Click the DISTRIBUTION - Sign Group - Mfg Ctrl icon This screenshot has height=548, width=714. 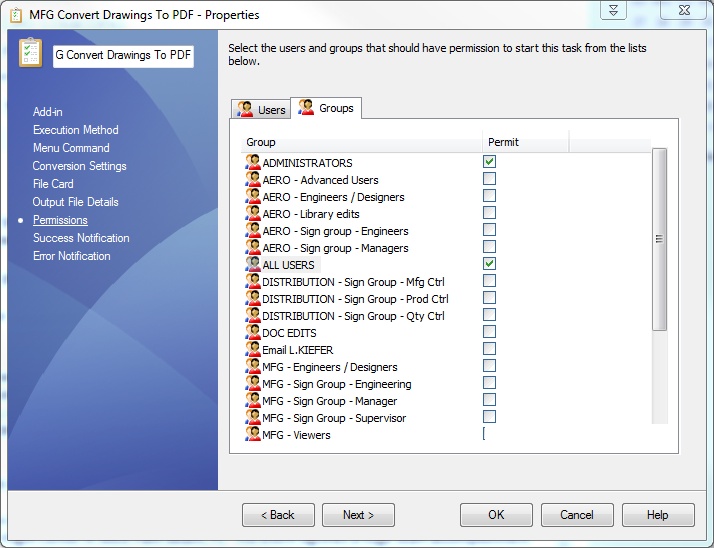[253, 282]
